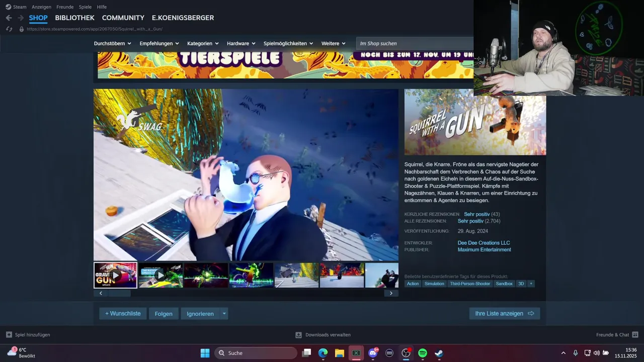Select the fifth media strip thumbnail
This screenshot has width=644, height=362.
click(x=296, y=275)
